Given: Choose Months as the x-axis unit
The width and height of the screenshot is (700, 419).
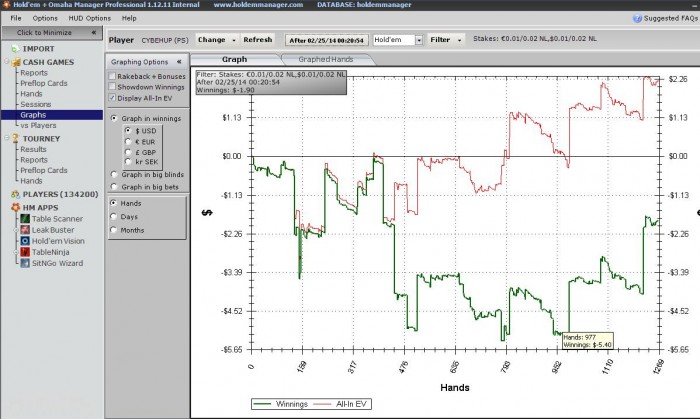Looking at the screenshot, I should pyautogui.click(x=113, y=230).
